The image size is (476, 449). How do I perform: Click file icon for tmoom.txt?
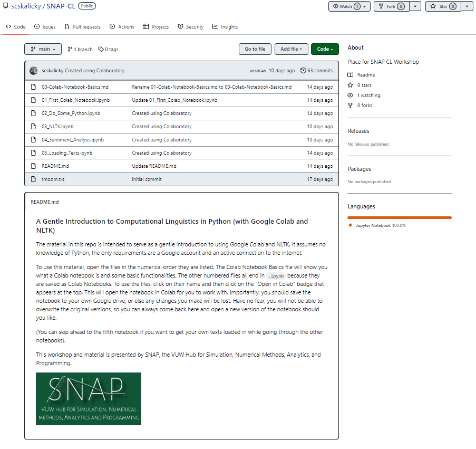tap(33, 179)
